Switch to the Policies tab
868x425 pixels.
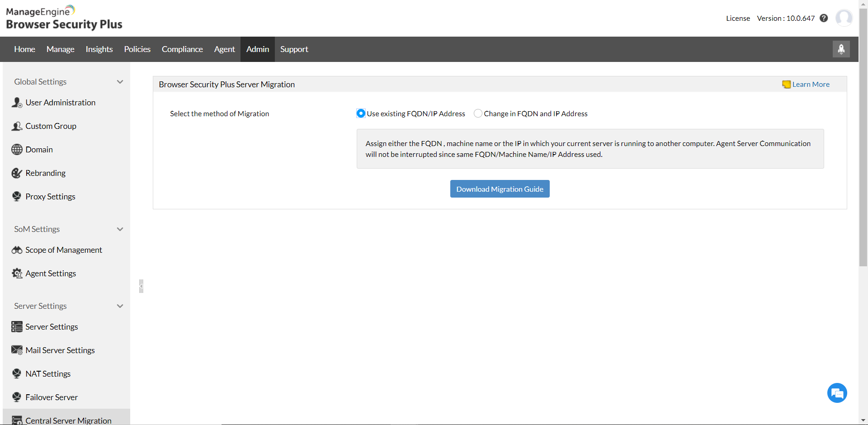tap(137, 49)
